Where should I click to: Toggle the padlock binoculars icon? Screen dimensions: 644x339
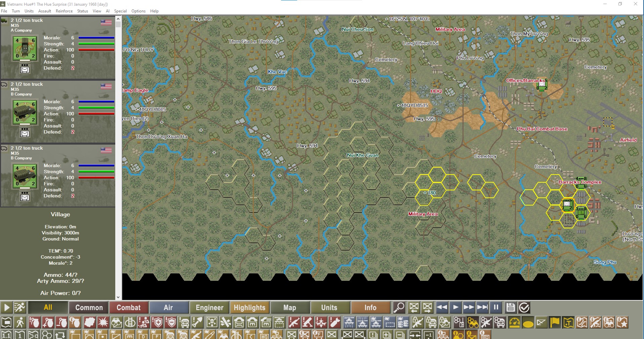445,323
